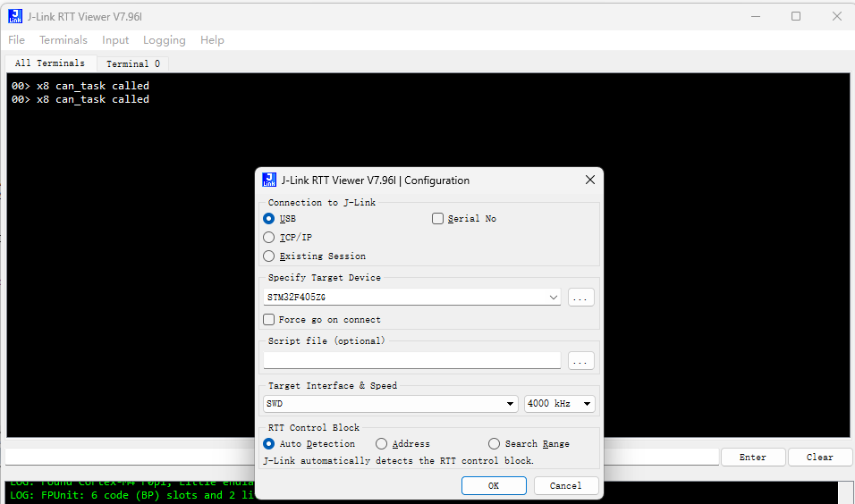This screenshot has height=504, width=855.
Task: Click the auto-detect RTT control block description text
Action: click(x=399, y=461)
